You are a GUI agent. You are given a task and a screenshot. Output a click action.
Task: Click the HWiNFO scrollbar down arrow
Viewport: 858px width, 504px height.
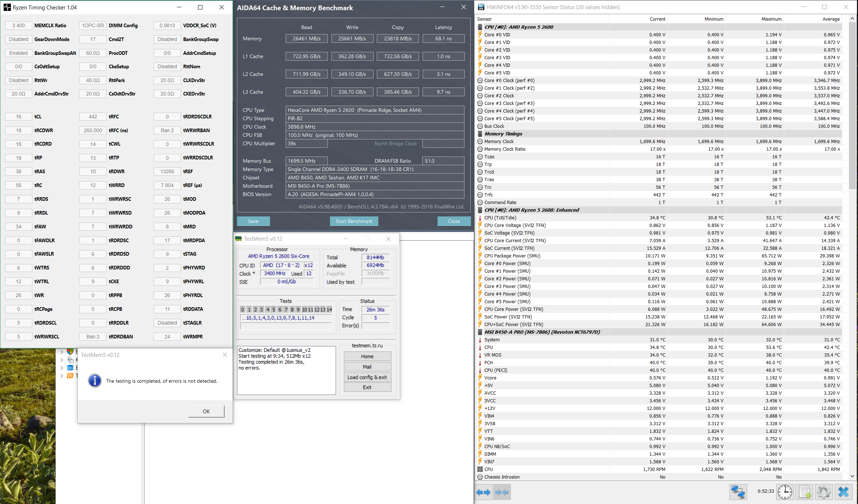coord(852,476)
